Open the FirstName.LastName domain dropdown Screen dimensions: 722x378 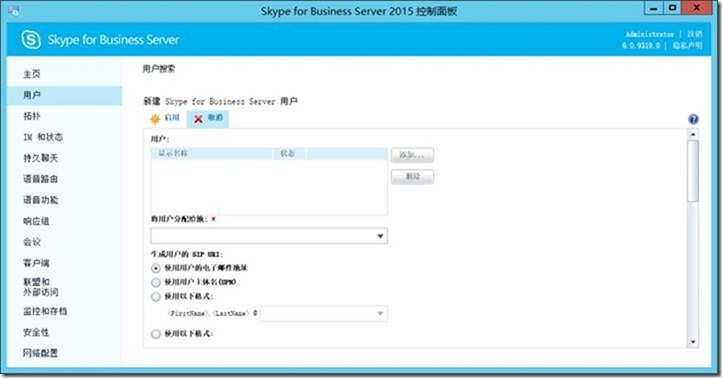[x=324, y=314]
